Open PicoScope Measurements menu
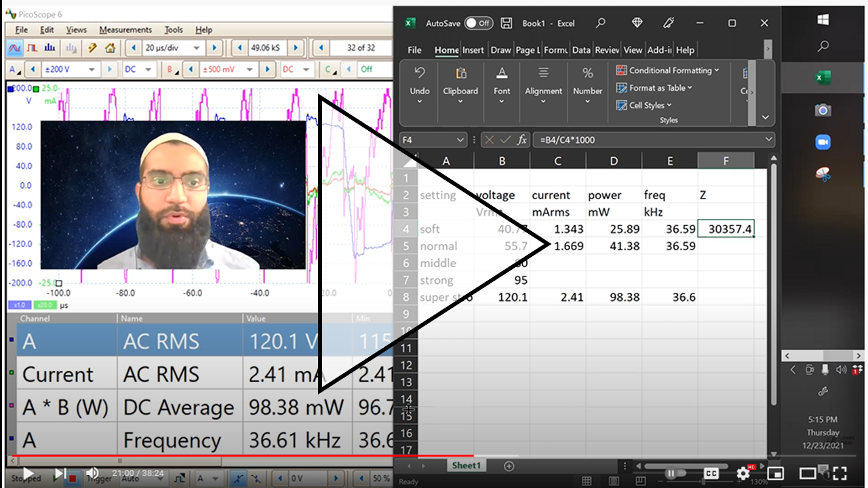This screenshot has width=868, height=488. [125, 30]
